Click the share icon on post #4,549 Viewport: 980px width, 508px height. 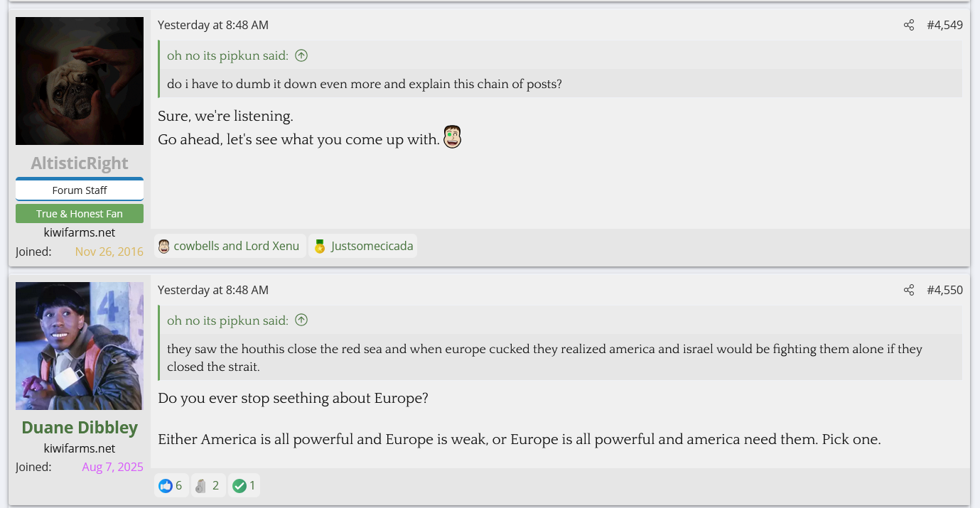point(908,26)
